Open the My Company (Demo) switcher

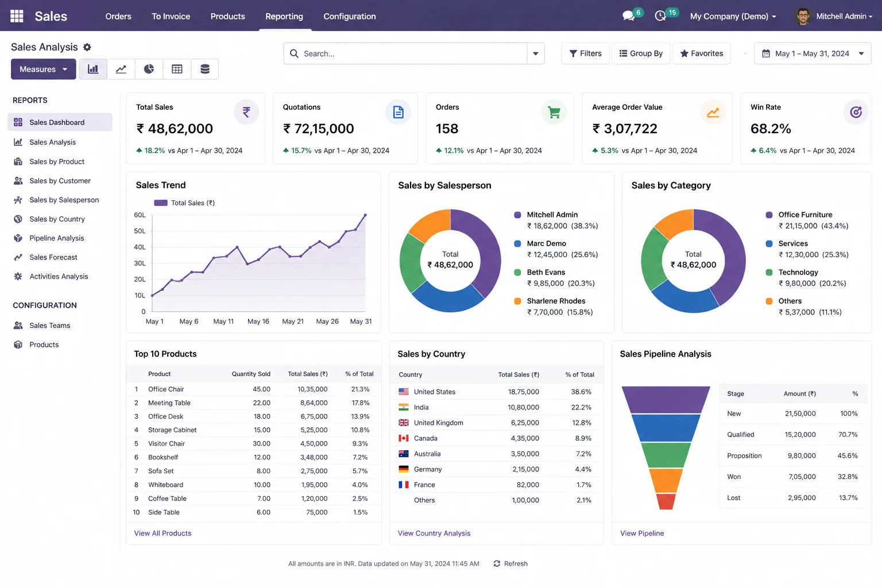click(733, 16)
